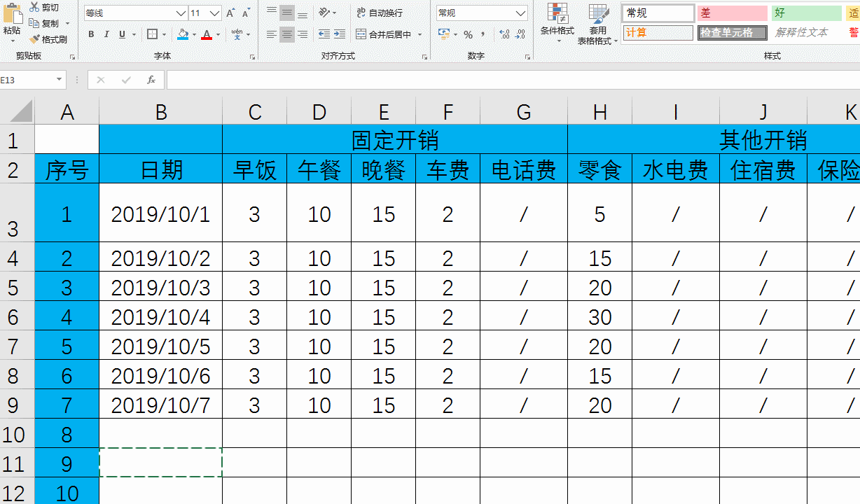Apply cell borders with the border icon

tap(153, 34)
